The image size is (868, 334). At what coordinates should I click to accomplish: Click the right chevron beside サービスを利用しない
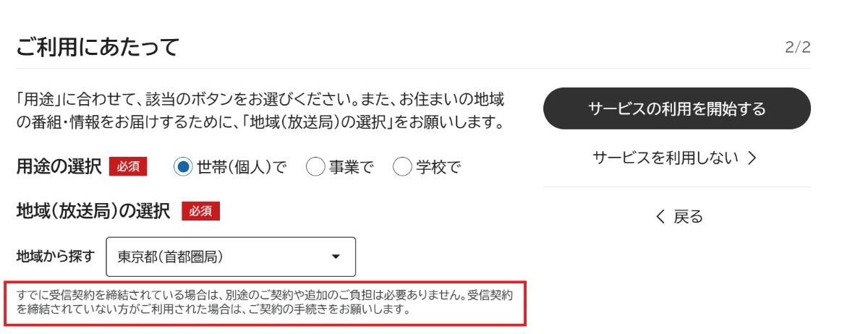(752, 158)
